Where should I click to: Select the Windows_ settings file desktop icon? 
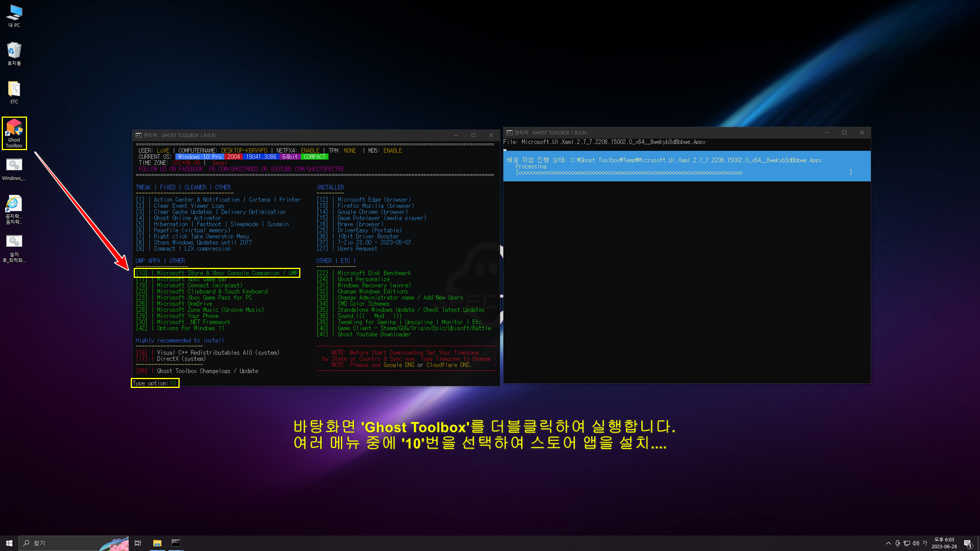click(x=14, y=170)
